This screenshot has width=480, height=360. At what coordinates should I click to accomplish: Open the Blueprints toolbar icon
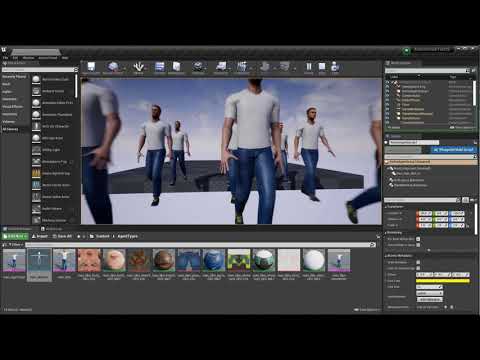tap(221, 67)
